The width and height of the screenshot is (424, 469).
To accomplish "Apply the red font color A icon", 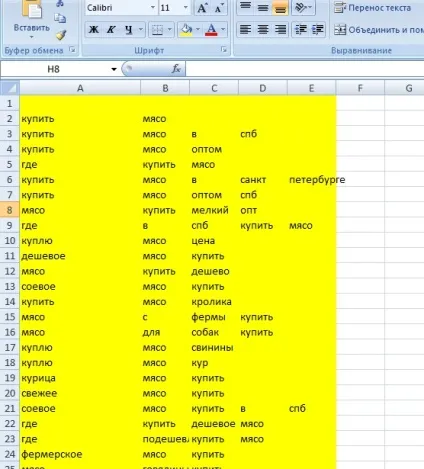I will pyautogui.click(x=211, y=30).
